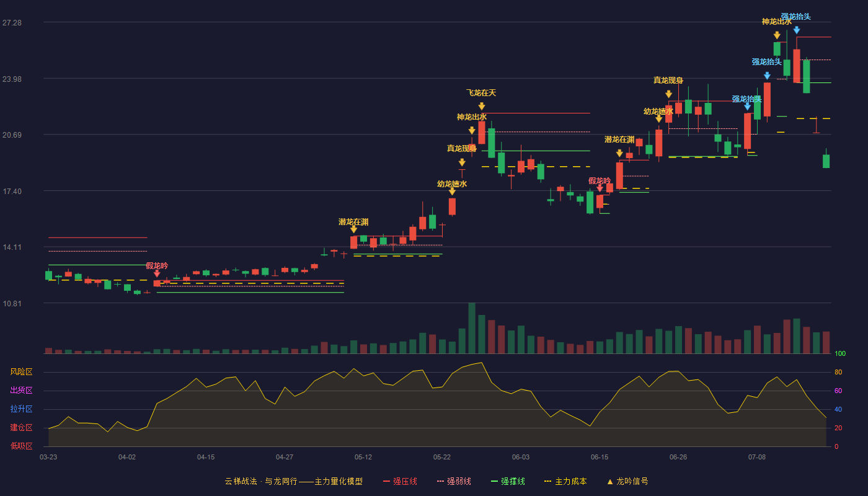The image size is (868, 496).
Task: Select the 潜龙在渊 arrow marker in mid June
Action: click(x=619, y=153)
